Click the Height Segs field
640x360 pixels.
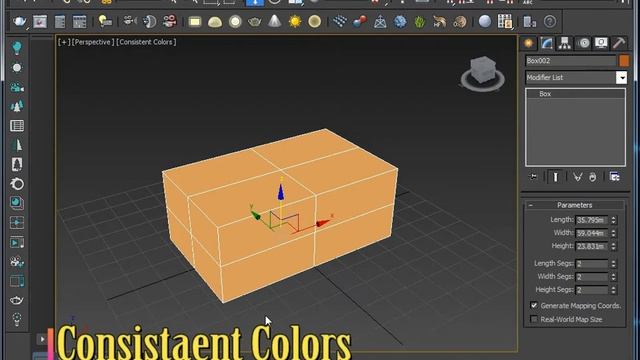coord(592,290)
